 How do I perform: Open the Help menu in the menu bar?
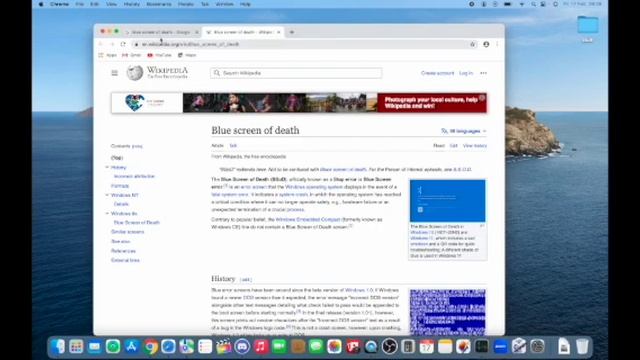pyautogui.click(x=245, y=4)
